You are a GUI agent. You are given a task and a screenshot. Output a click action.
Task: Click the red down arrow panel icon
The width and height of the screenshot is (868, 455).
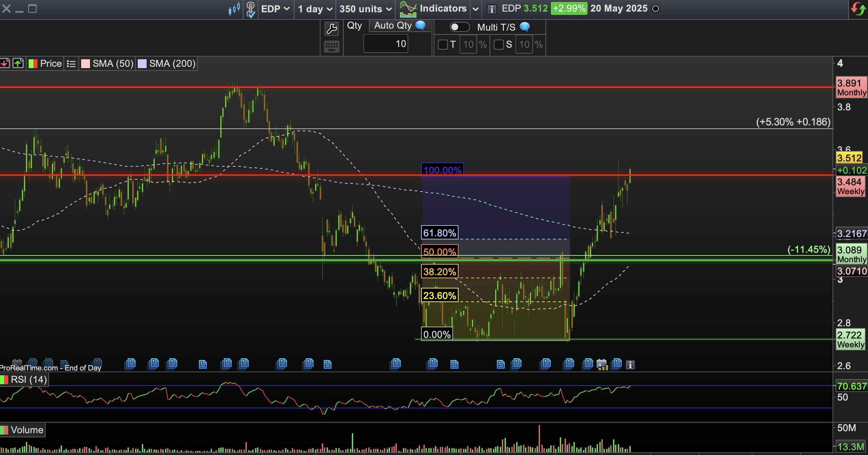click(x=5, y=63)
